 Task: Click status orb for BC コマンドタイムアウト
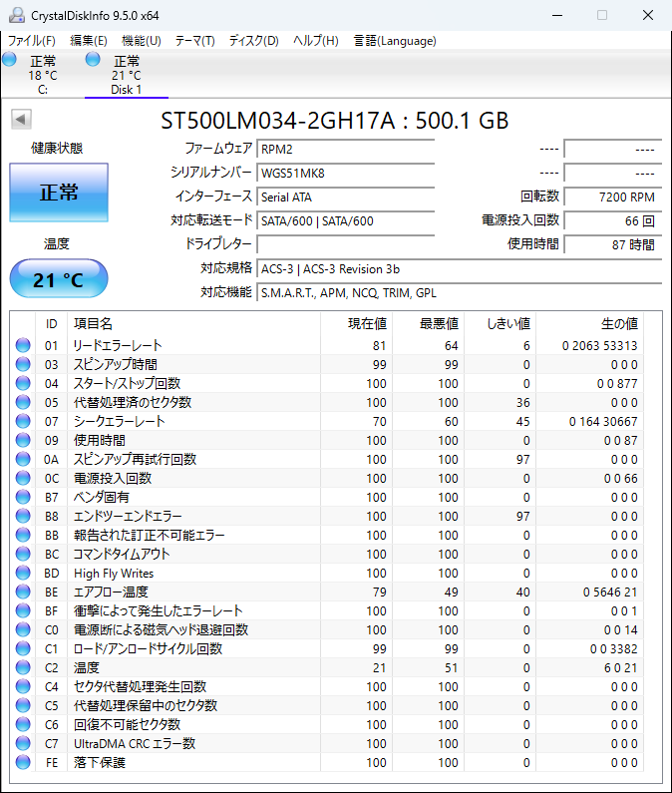(23, 554)
